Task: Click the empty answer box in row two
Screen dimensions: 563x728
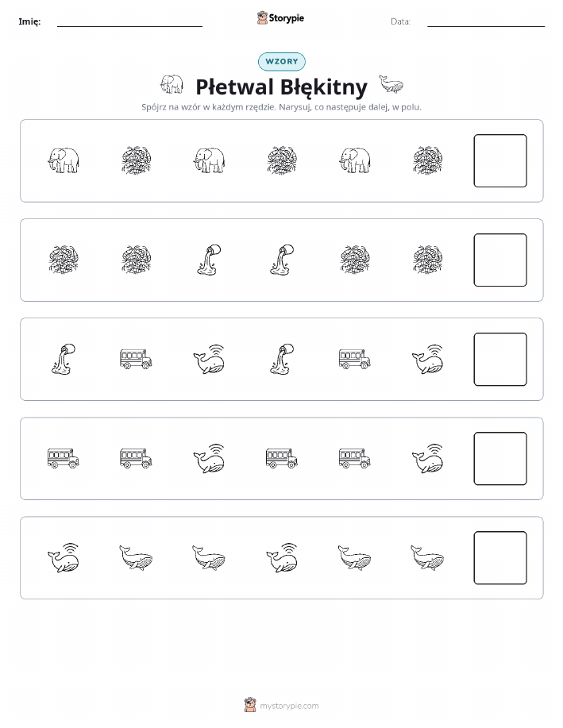Action: [500, 260]
